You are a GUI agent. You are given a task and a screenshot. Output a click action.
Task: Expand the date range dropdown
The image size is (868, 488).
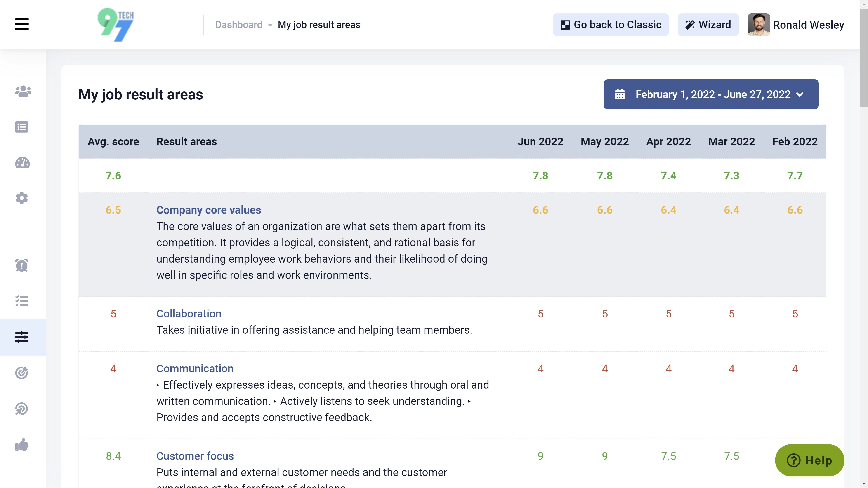711,94
